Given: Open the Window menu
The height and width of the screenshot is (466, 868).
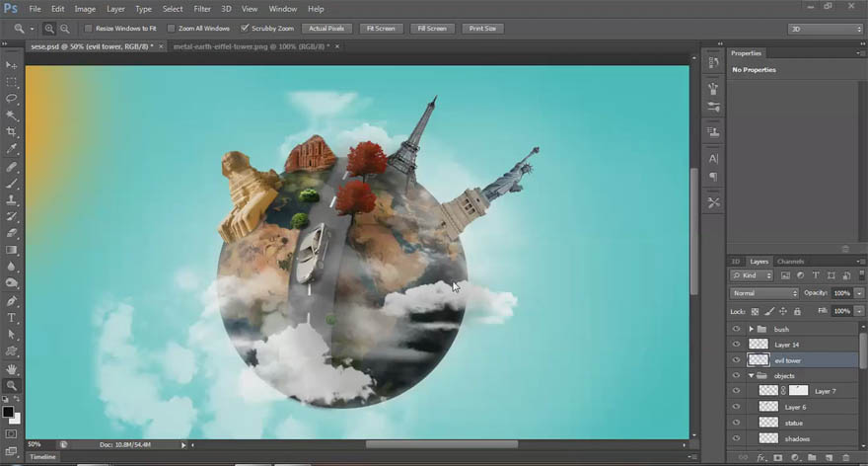Looking at the screenshot, I should pos(283,9).
